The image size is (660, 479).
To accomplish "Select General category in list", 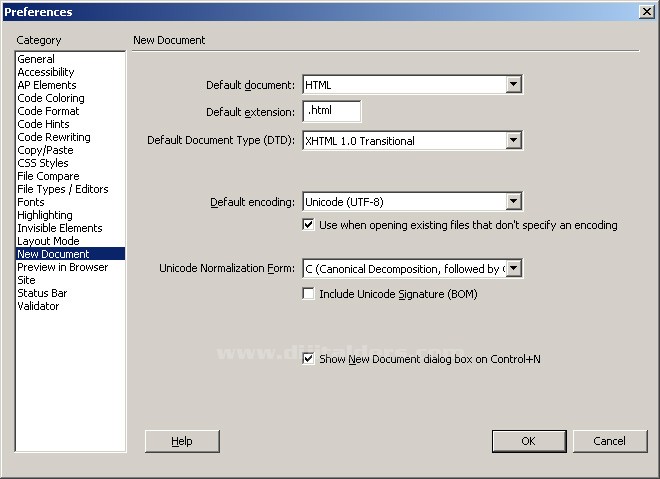I will (x=36, y=59).
